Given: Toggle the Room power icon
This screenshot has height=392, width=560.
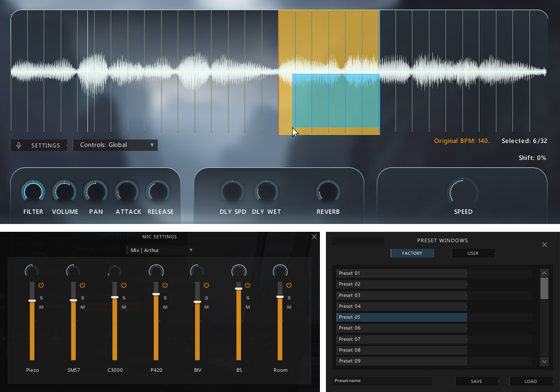Looking at the screenshot, I should pyautogui.click(x=289, y=285).
